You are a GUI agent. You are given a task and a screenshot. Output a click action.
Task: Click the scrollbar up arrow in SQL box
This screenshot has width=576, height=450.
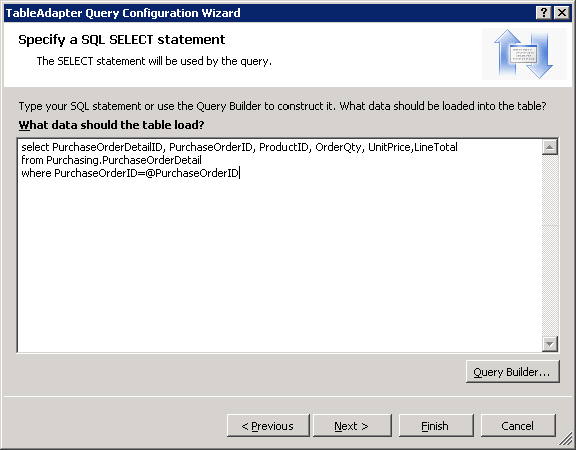click(x=550, y=147)
